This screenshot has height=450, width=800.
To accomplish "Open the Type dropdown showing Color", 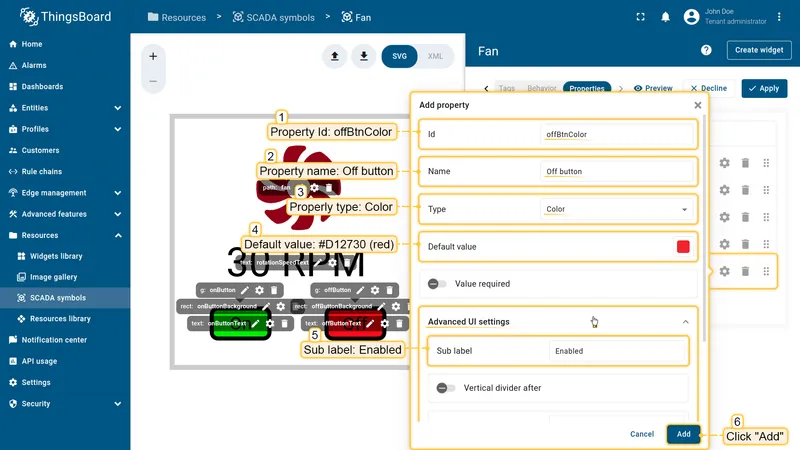I will tap(616, 209).
